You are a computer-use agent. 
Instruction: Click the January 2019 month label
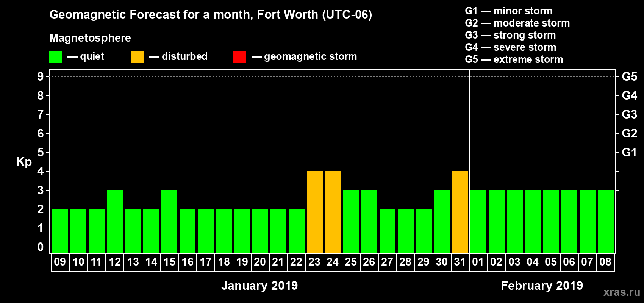pos(259,286)
